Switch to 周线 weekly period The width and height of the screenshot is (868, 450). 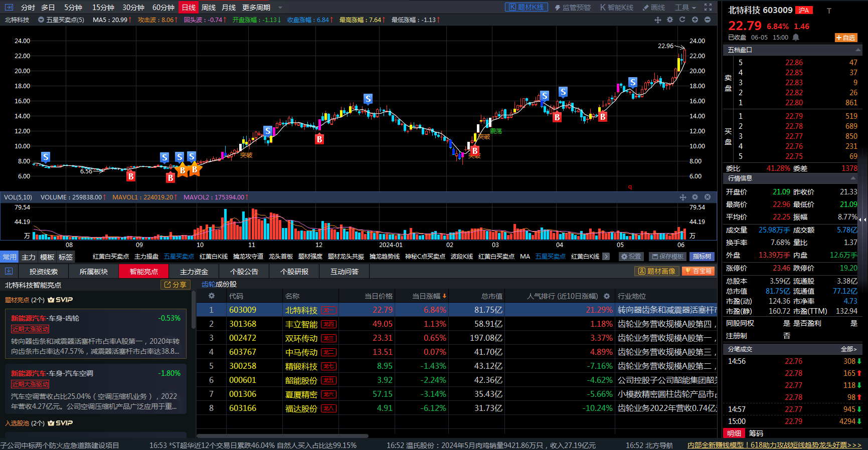tap(209, 8)
